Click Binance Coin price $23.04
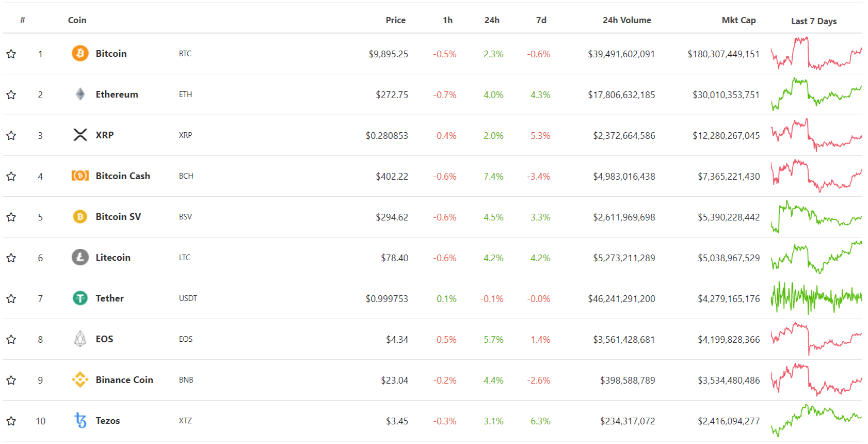Viewport: 868px width, 444px height. click(x=394, y=380)
